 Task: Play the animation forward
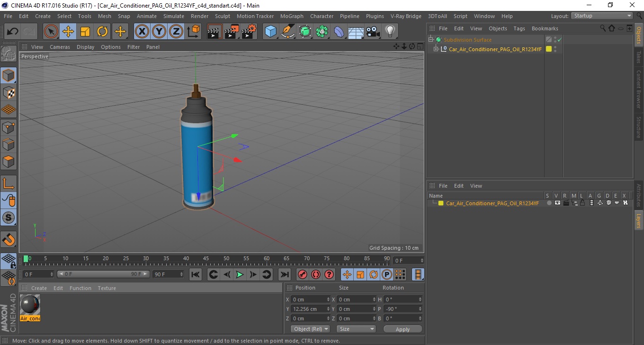coord(240,274)
